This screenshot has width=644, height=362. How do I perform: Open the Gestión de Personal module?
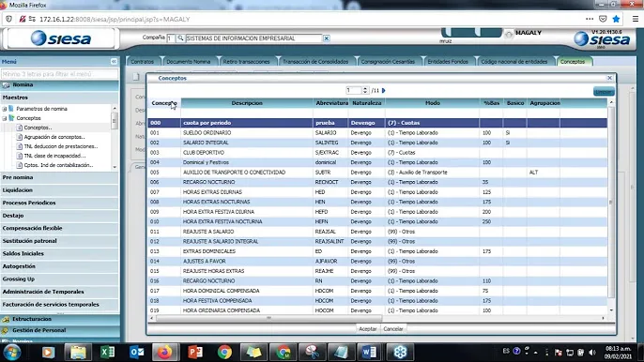(x=59, y=330)
